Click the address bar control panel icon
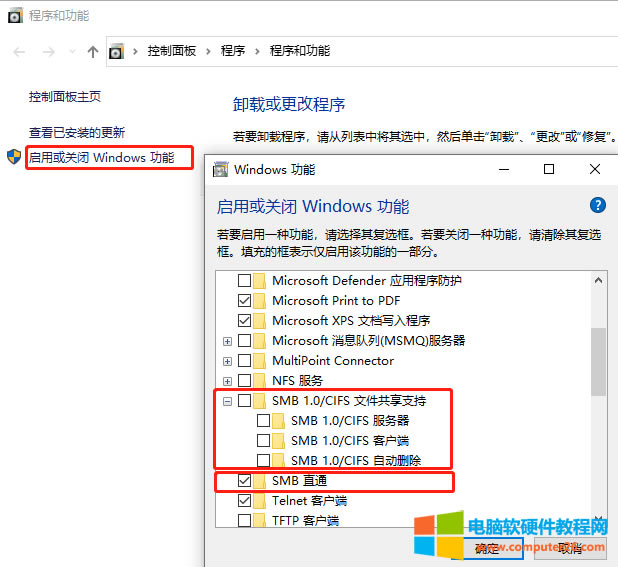 tap(116, 52)
